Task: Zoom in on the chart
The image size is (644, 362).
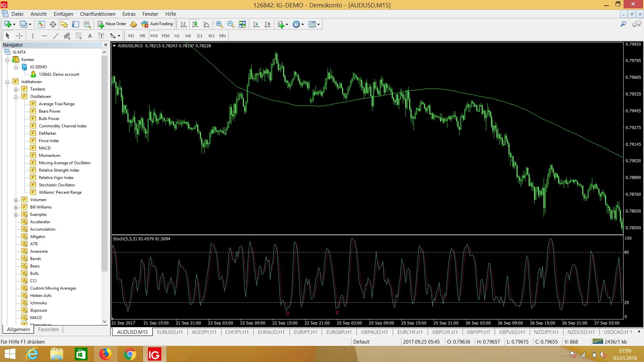Action: pos(219,24)
